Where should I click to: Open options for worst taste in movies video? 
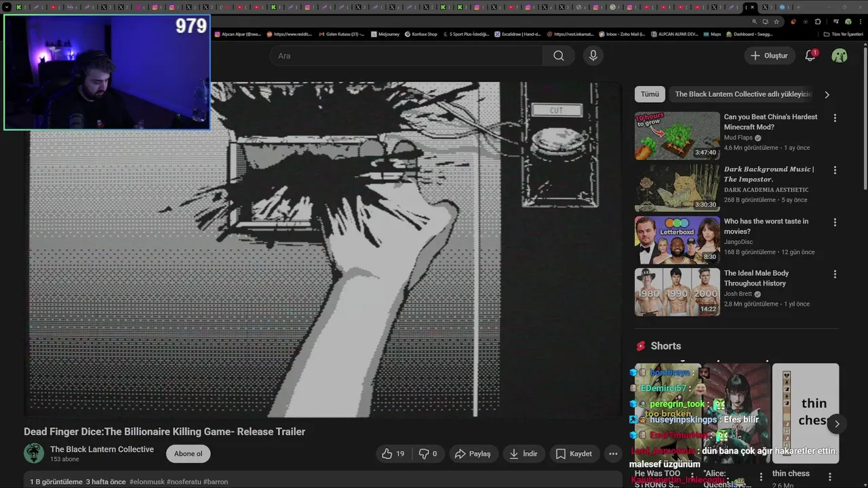(835, 222)
